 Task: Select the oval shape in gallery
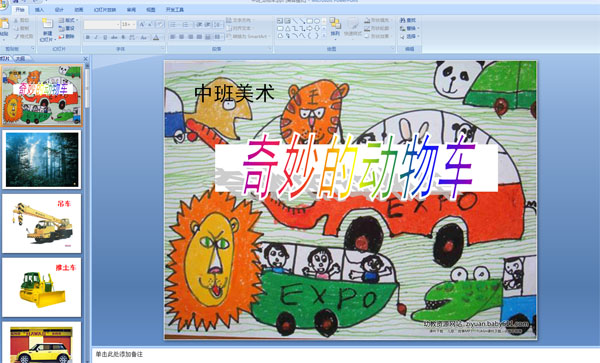click(317, 21)
